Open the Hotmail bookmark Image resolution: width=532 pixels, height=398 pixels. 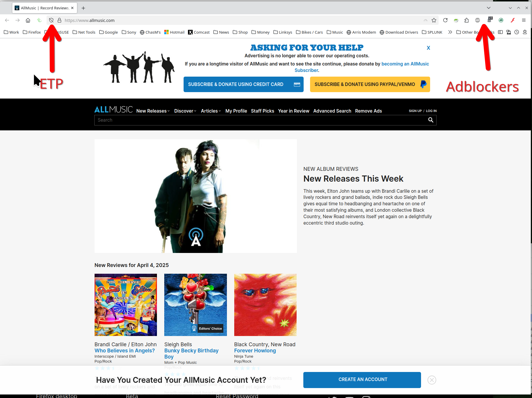tap(175, 32)
